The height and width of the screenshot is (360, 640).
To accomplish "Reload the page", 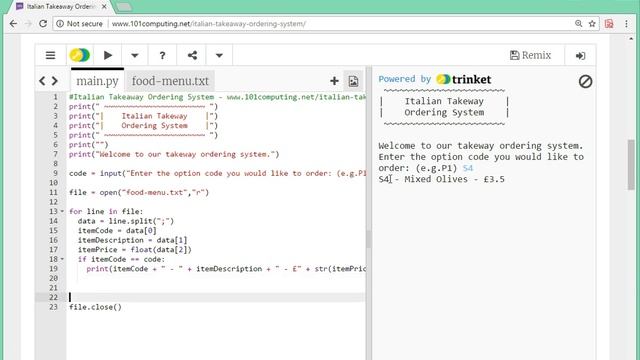I will (x=43, y=24).
